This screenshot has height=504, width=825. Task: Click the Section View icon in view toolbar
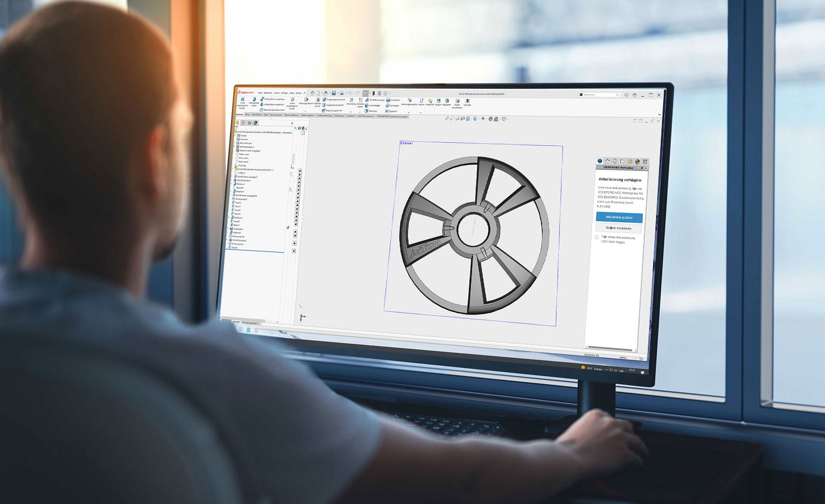462,119
